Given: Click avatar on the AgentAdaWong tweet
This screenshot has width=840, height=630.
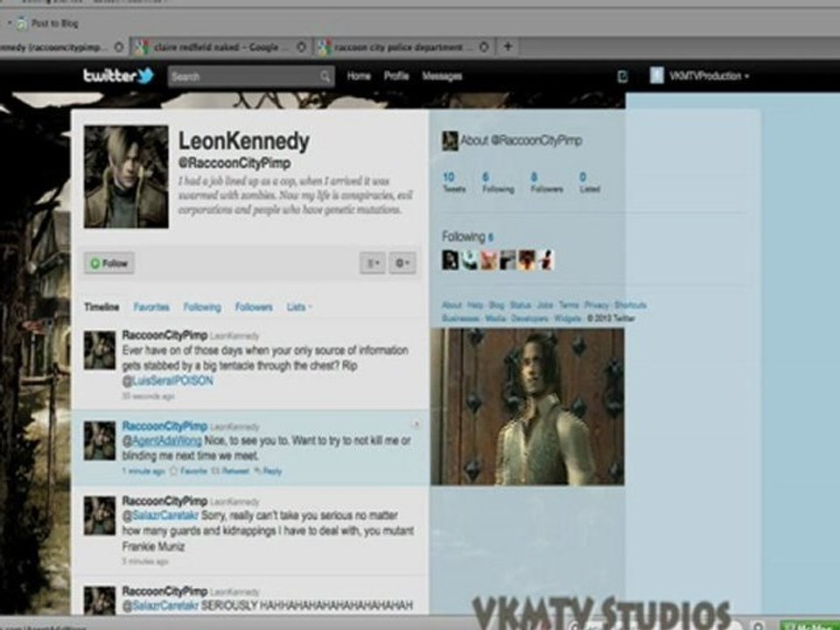Looking at the screenshot, I should 100,441.
